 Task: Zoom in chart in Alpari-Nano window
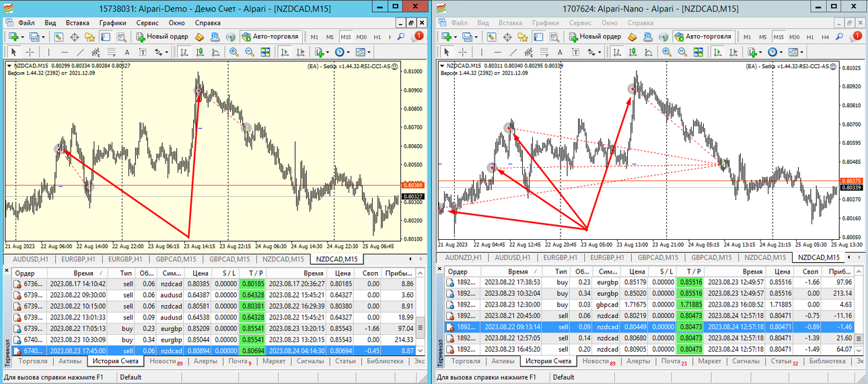click(x=666, y=51)
